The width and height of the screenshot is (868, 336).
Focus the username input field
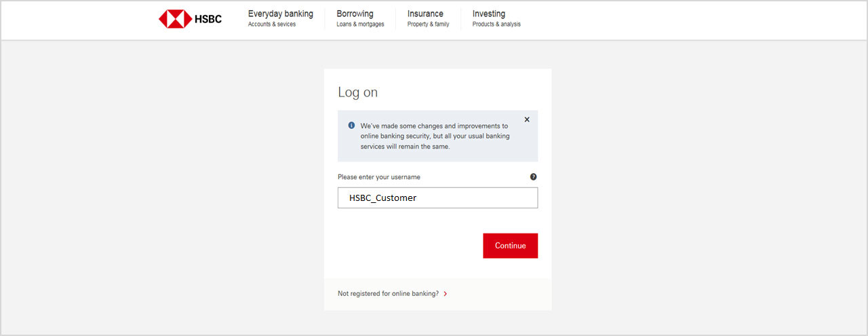click(x=437, y=198)
